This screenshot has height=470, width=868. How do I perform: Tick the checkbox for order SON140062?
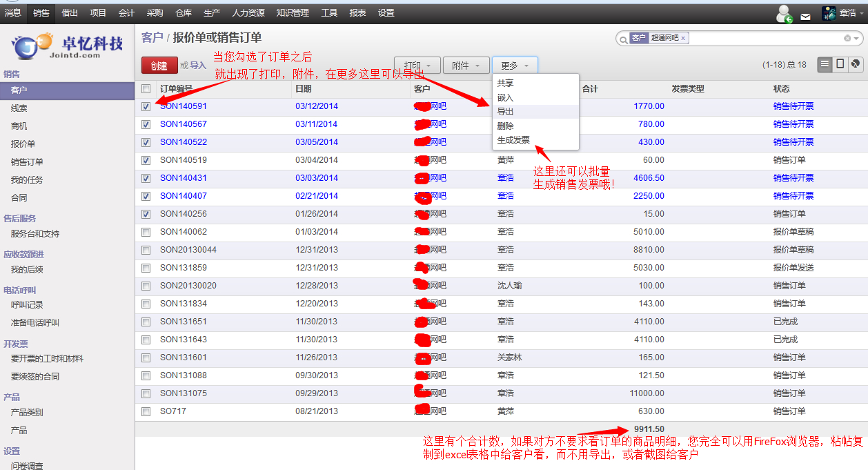146,233
